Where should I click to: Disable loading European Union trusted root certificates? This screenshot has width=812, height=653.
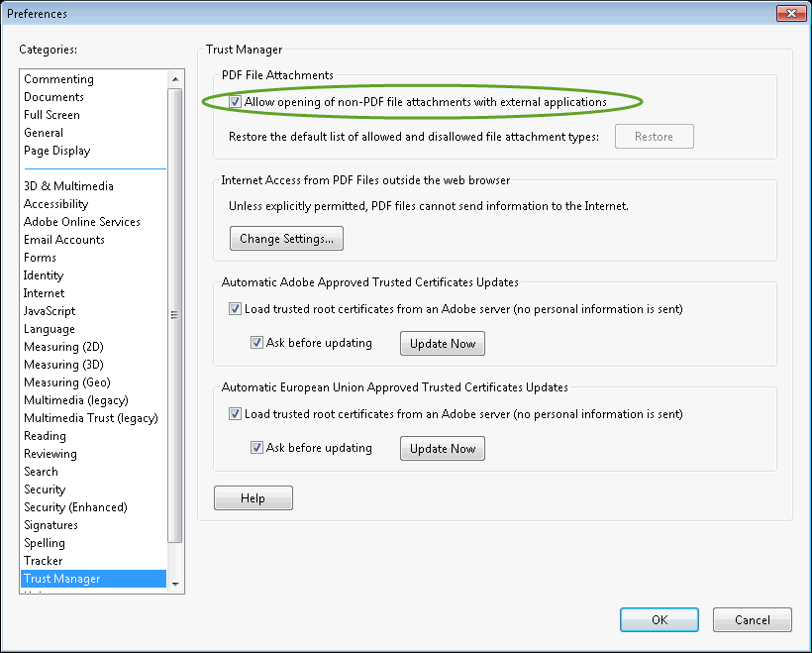235,413
